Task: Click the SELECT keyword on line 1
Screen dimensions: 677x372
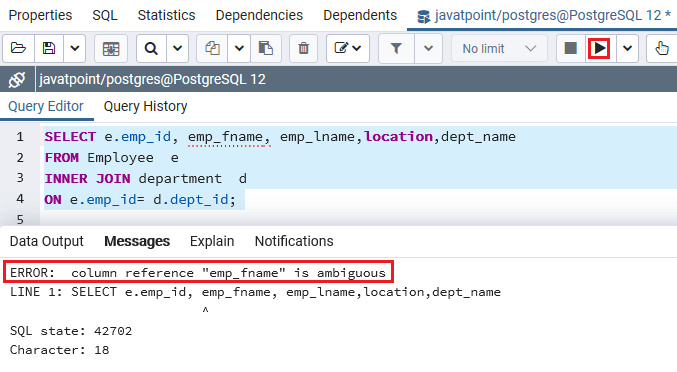Action: (70, 137)
